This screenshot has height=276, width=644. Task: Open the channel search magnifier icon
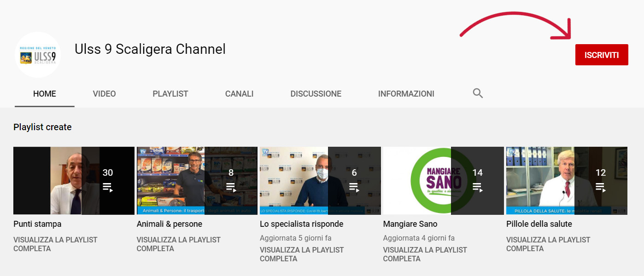[x=478, y=94]
